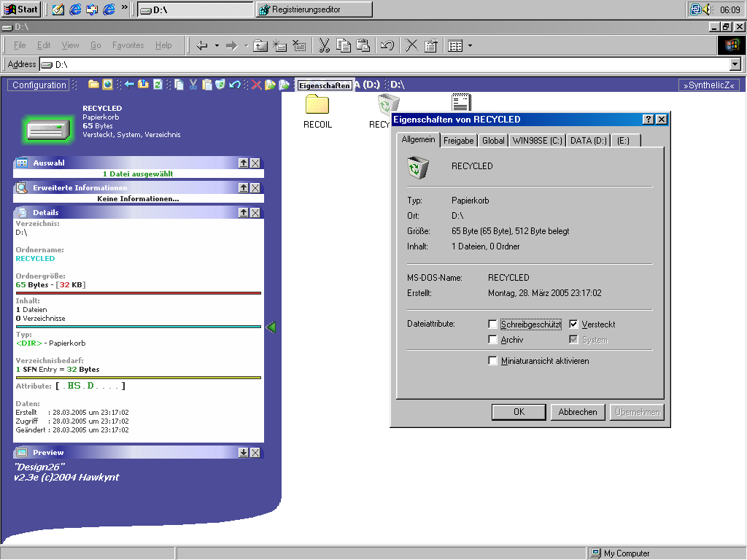
Task: Switch to the Registrierungseditor taskbar window
Action: [x=314, y=9]
